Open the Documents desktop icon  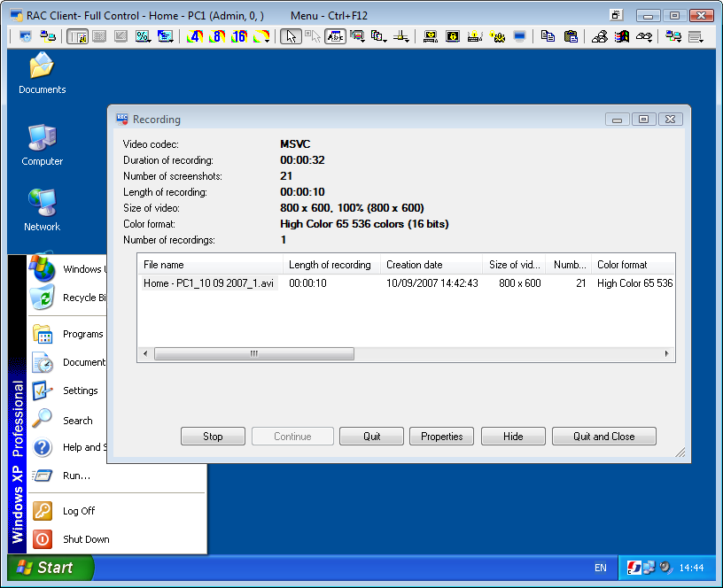click(42, 73)
